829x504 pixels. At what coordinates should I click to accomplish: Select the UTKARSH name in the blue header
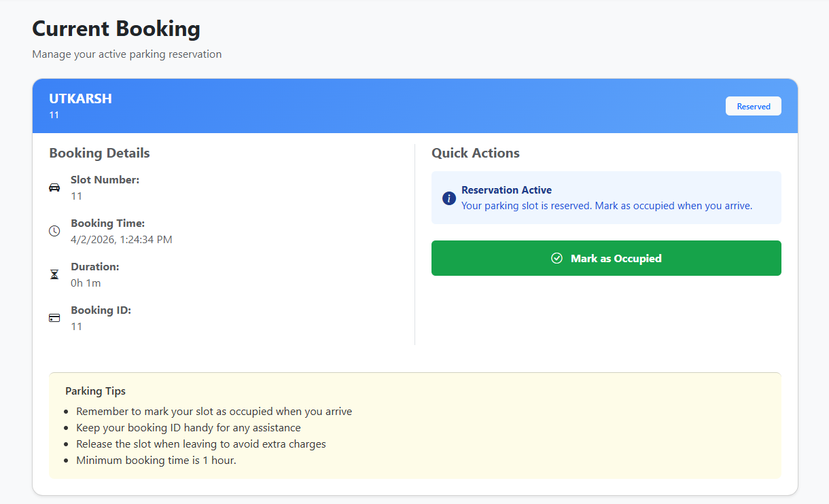(80, 98)
